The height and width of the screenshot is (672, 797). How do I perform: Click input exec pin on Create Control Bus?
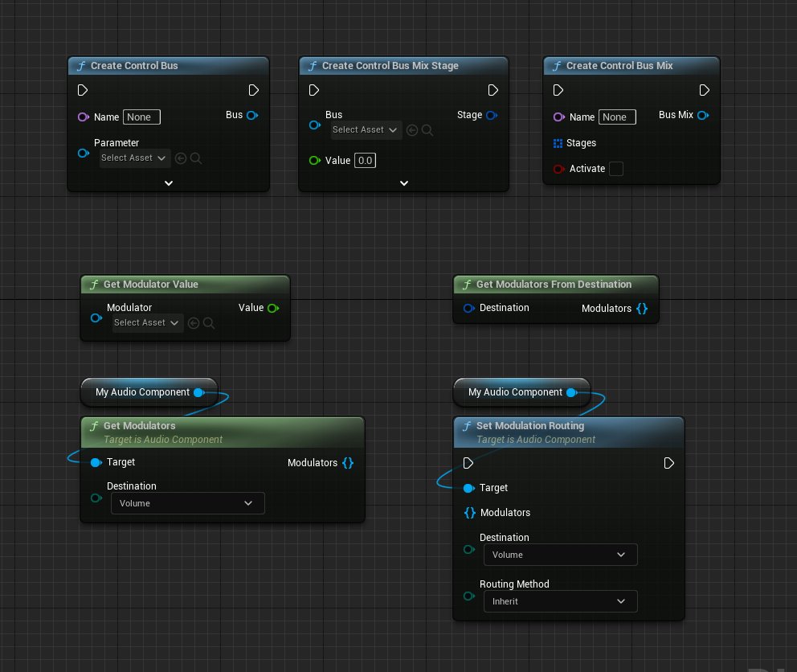click(82, 90)
